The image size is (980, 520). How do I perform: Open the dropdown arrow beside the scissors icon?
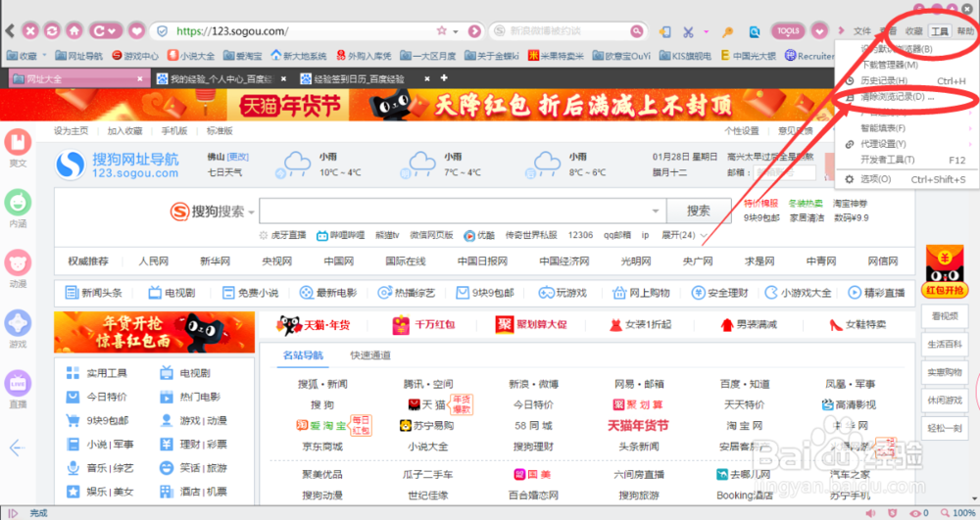[x=706, y=31]
